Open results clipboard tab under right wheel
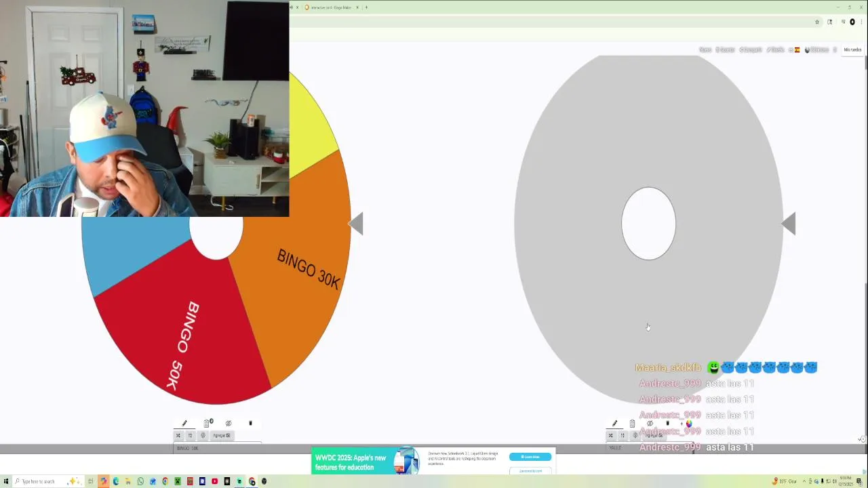The height and width of the screenshot is (488, 868). point(632,424)
